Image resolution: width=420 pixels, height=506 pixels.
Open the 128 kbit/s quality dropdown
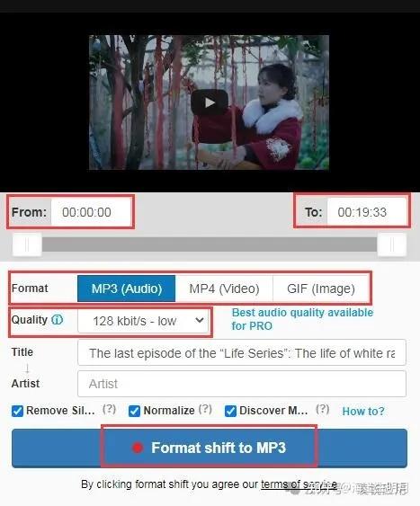[143, 321]
